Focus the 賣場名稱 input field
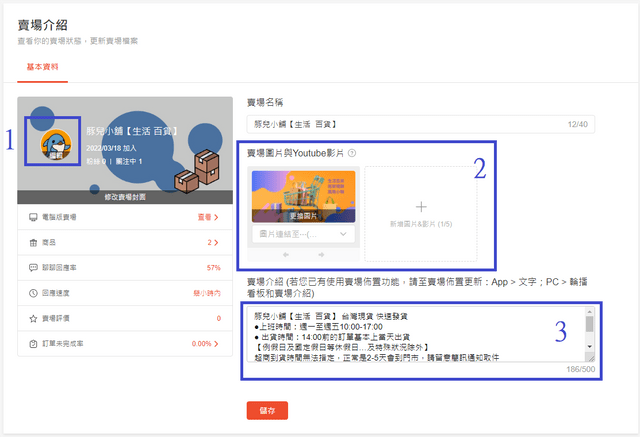 coord(420,124)
